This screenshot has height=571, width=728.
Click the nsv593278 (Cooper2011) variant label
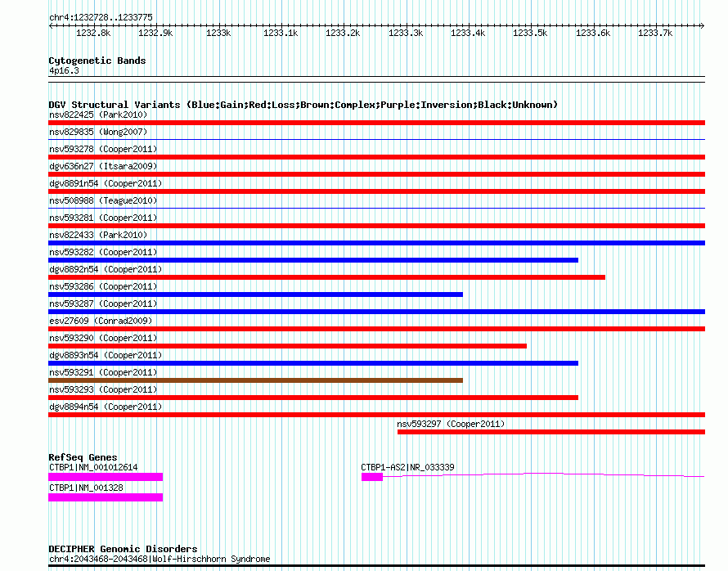103,149
